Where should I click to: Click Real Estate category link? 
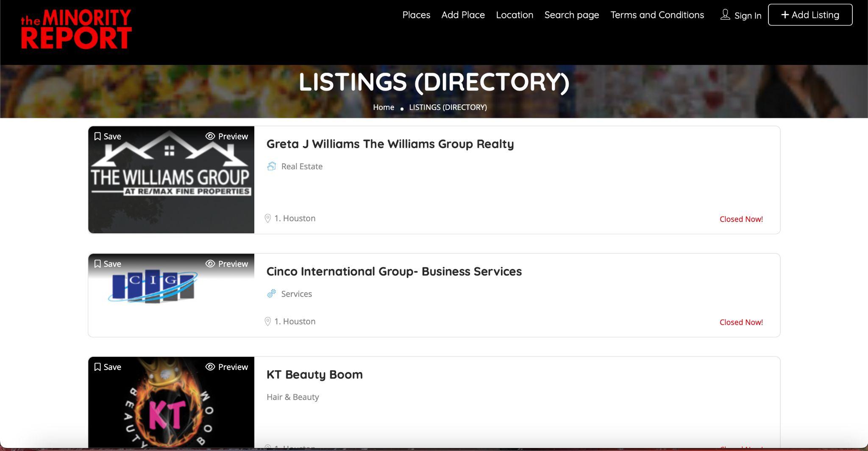[302, 166]
